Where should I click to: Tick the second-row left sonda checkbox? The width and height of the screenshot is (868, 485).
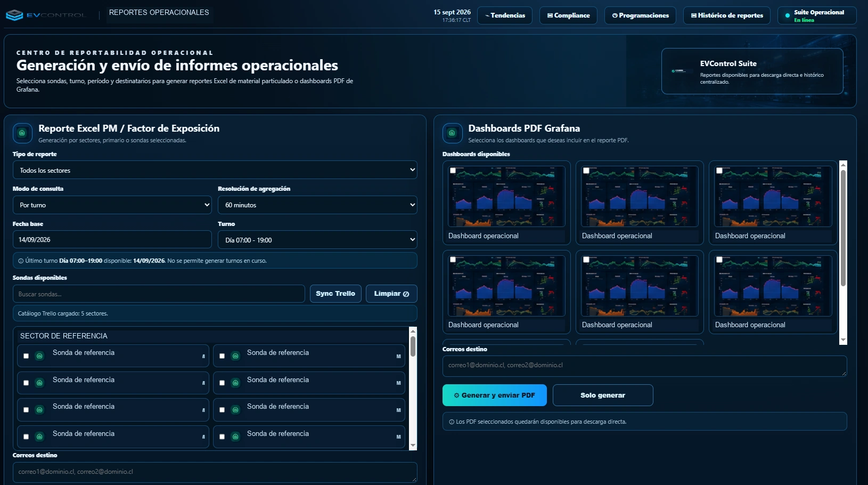pyautogui.click(x=26, y=383)
